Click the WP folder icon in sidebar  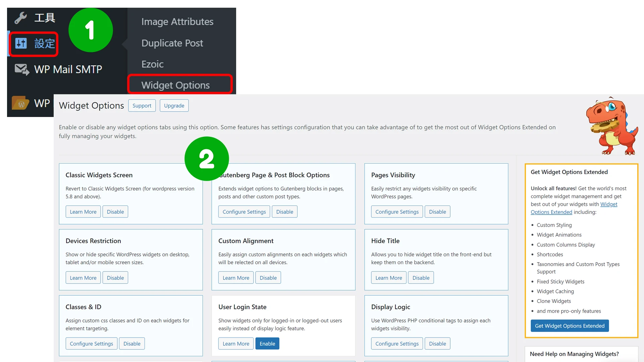[20, 103]
